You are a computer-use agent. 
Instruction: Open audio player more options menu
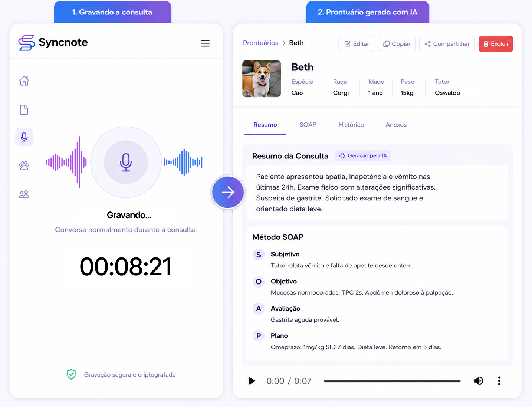[x=499, y=381]
